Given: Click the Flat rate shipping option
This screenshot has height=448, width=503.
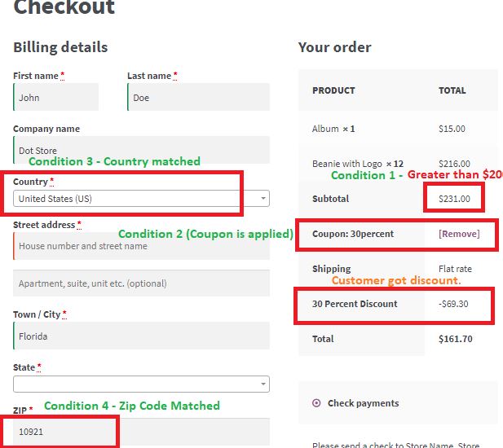Looking at the screenshot, I should pos(455,269).
